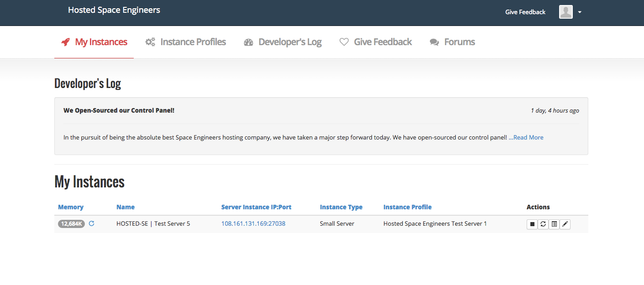
Task: Open the log icon for Test Server 5
Action: click(554, 224)
